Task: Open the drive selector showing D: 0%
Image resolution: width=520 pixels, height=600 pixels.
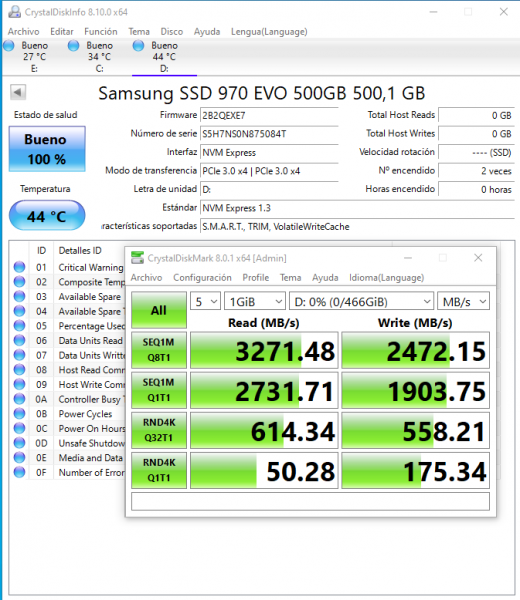Action: click(362, 302)
